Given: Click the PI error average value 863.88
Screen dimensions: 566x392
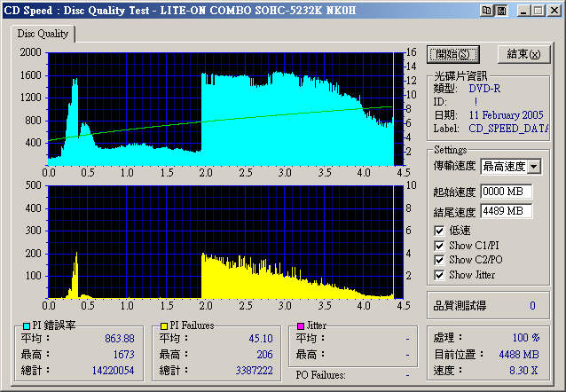Looking at the screenshot, I should pos(120,339).
